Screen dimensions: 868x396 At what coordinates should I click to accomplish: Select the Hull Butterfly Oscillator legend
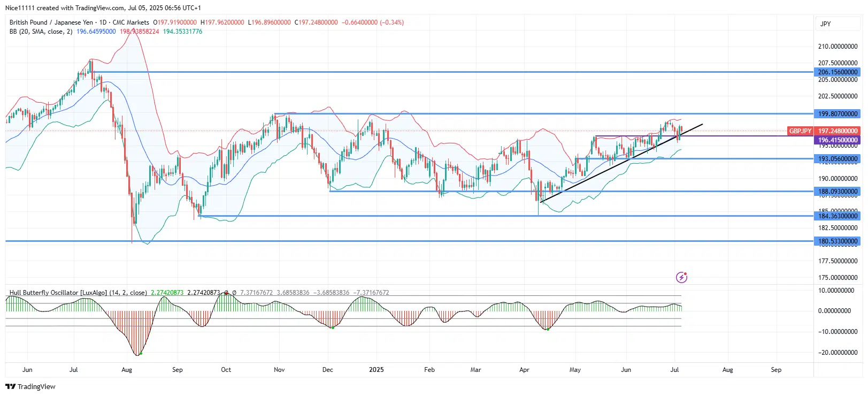pos(78,293)
